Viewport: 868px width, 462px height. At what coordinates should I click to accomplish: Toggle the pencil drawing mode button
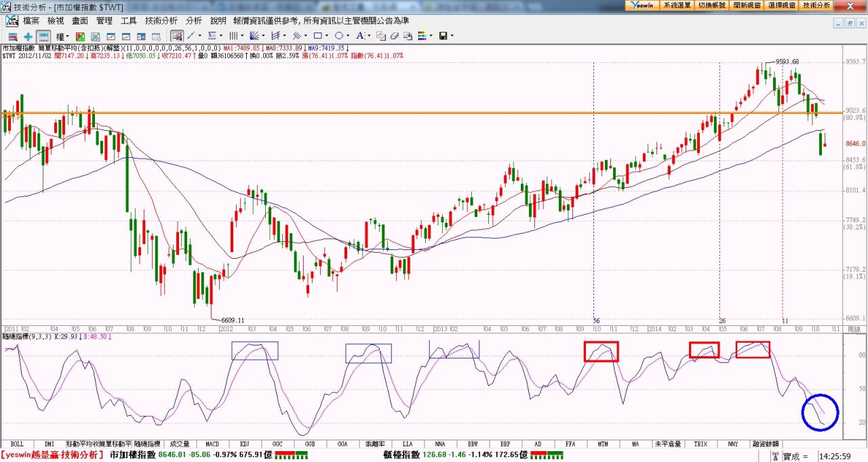click(177, 36)
